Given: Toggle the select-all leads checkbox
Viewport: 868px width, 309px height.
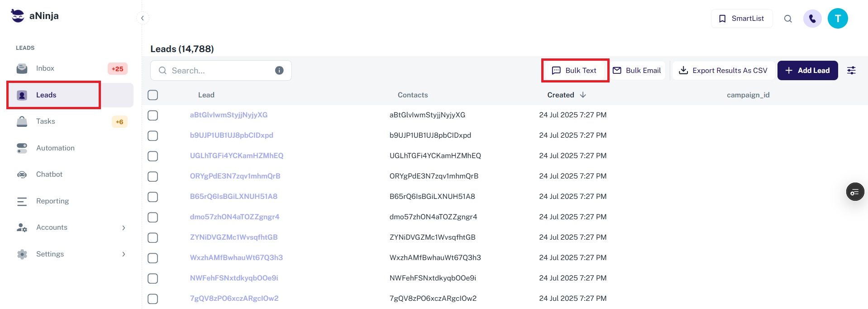Looking at the screenshot, I should [153, 95].
